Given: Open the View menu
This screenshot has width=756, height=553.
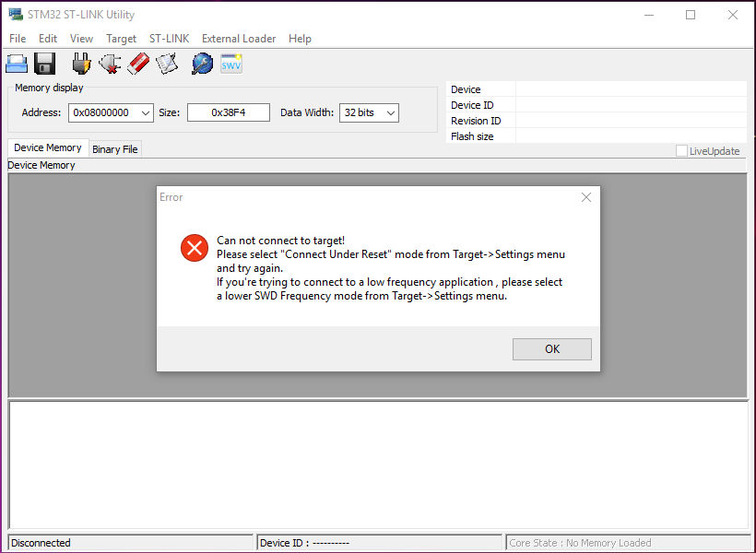Looking at the screenshot, I should click(81, 39).
